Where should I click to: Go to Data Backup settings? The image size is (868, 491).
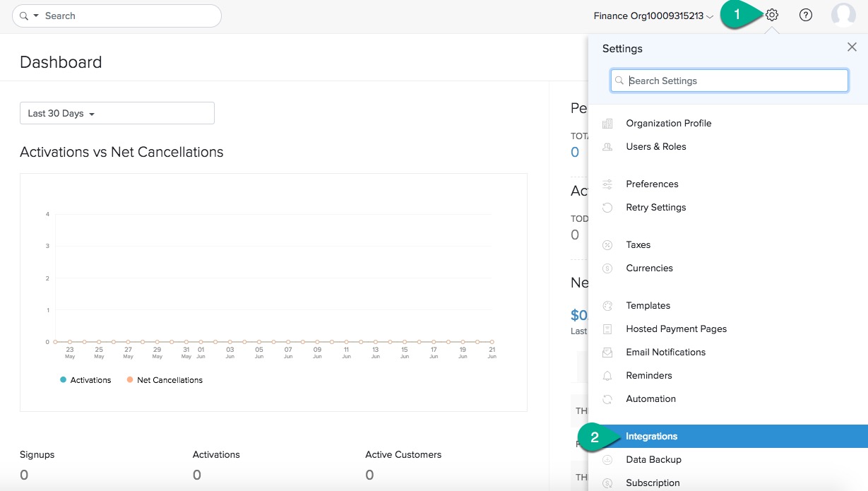[653, 460]
